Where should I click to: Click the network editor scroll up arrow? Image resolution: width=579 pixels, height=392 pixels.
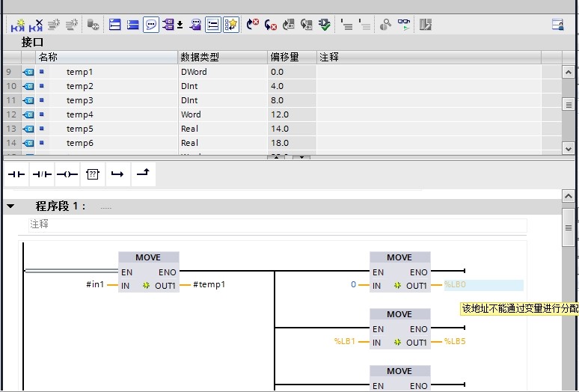(x=568, y=196)
